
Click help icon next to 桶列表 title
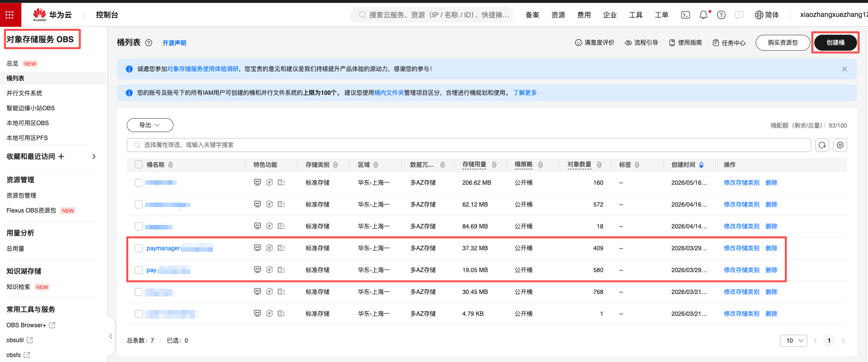[x=149, y=43]
